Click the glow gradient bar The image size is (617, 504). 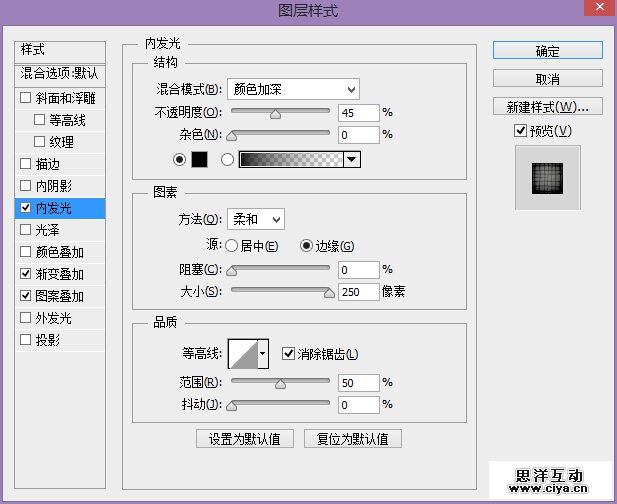tap(291, 160)
